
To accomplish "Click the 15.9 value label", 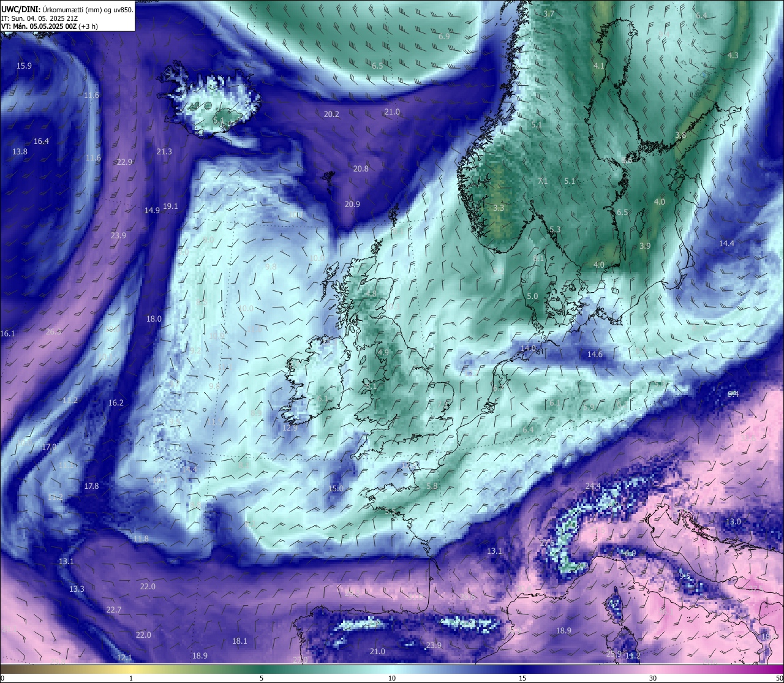I will click(x=24, y=66).
